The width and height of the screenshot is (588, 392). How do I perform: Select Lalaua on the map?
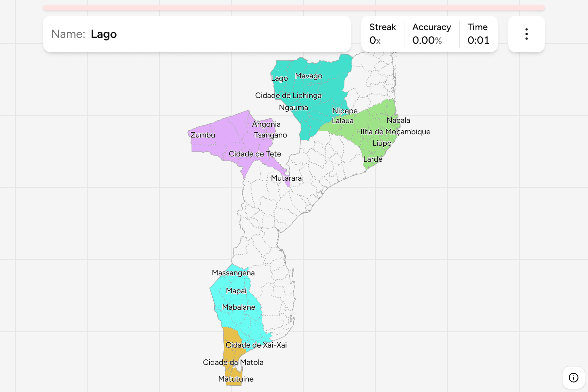[x=343, y=121]
